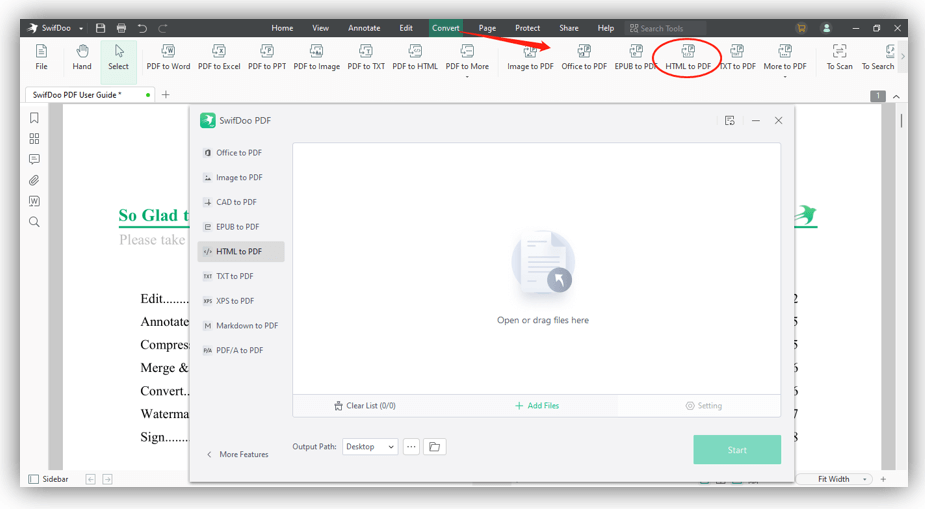Toggle the Sidebar checkbox
The width and height of the screenshot is (925, 509).
tap(34, 479)
